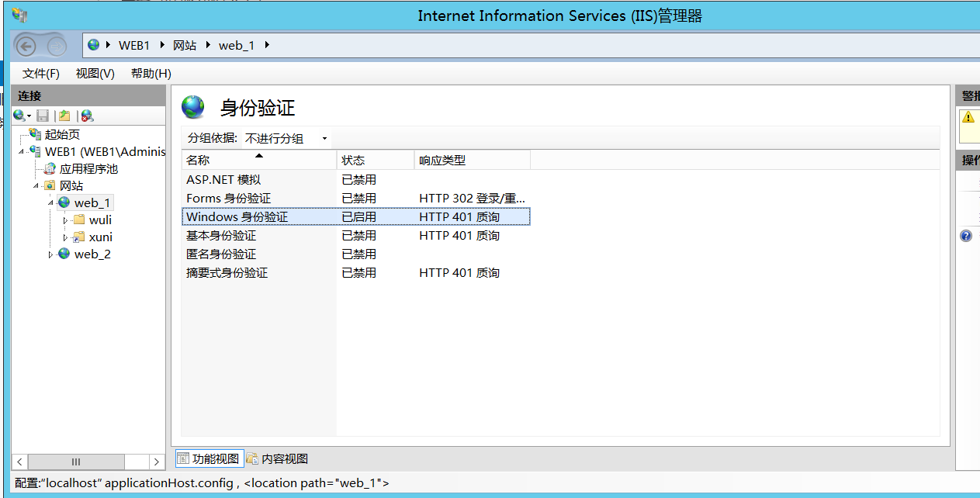Sort by the 响应类型 column header
Image resolution: width=980 pixels, height=498 pixels.
pos(473,161)
